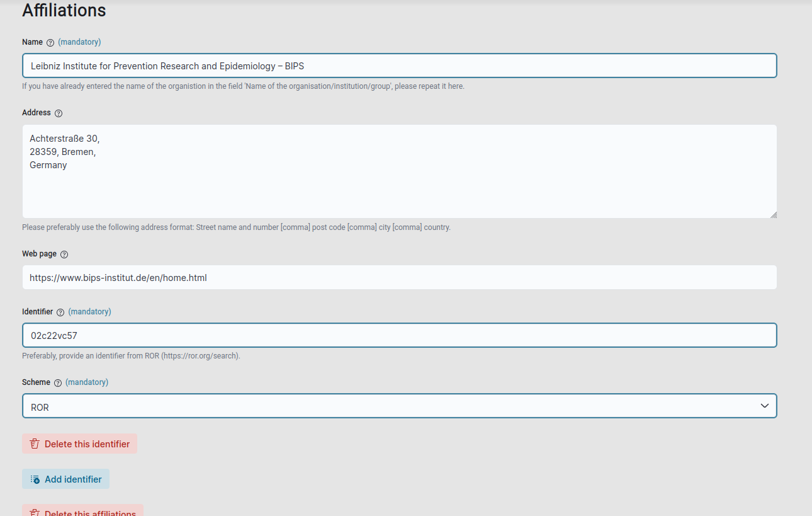Click the (mandatory) label next to Name
This screenshot has height=516, width=812.
click(79, 42)
